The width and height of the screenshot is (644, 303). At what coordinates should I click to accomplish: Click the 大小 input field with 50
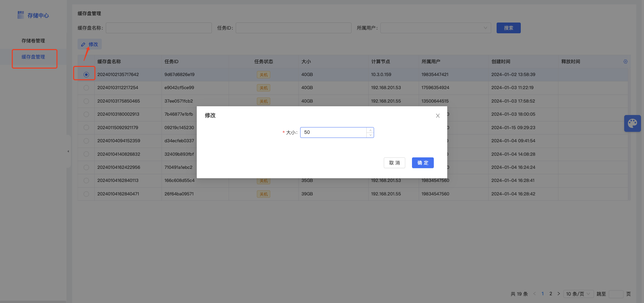click(x=333, y=132)
